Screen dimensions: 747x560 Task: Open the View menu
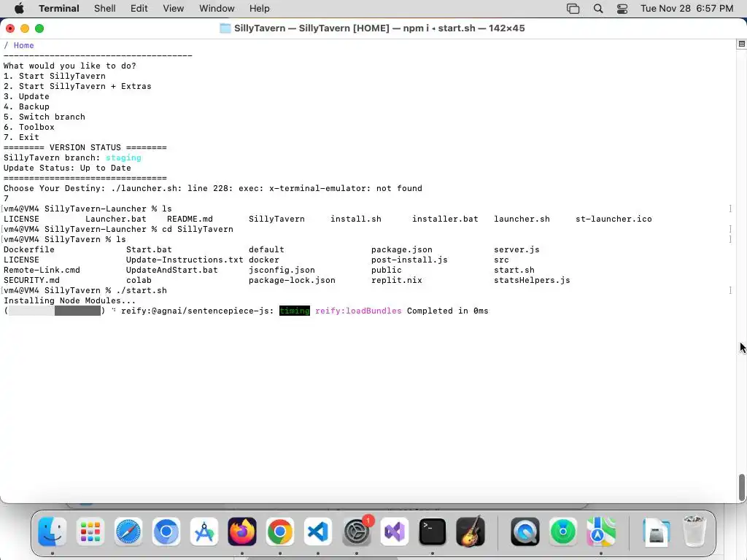click(174, 9)
